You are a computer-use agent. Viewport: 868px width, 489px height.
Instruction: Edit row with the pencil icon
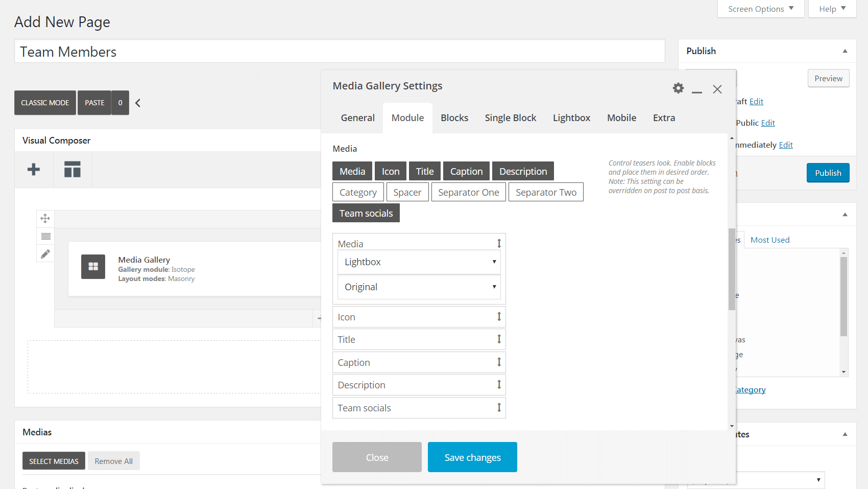(45, 253)
